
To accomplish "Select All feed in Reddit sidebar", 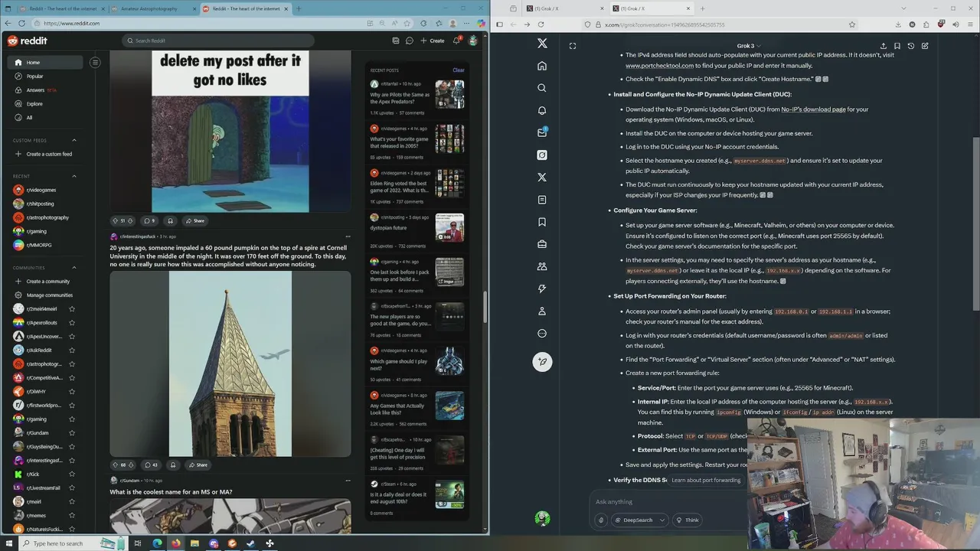I will click(x=47, y=117).
